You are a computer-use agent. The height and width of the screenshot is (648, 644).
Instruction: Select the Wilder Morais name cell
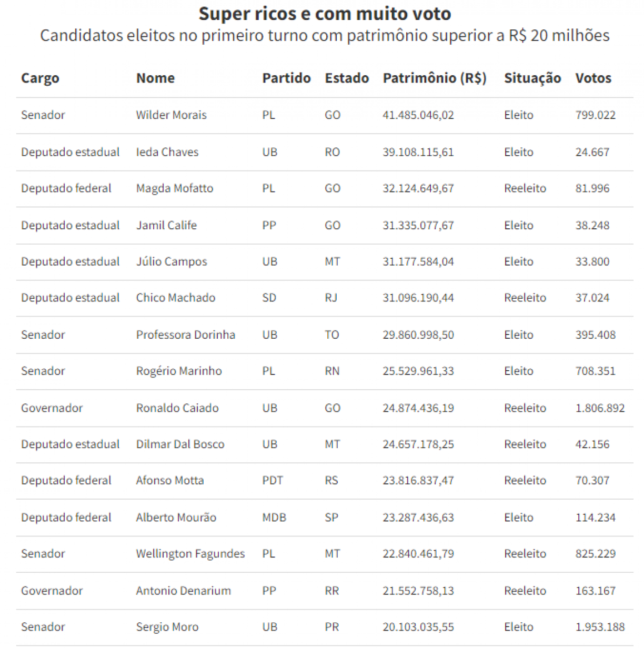(x=171, y=115)
